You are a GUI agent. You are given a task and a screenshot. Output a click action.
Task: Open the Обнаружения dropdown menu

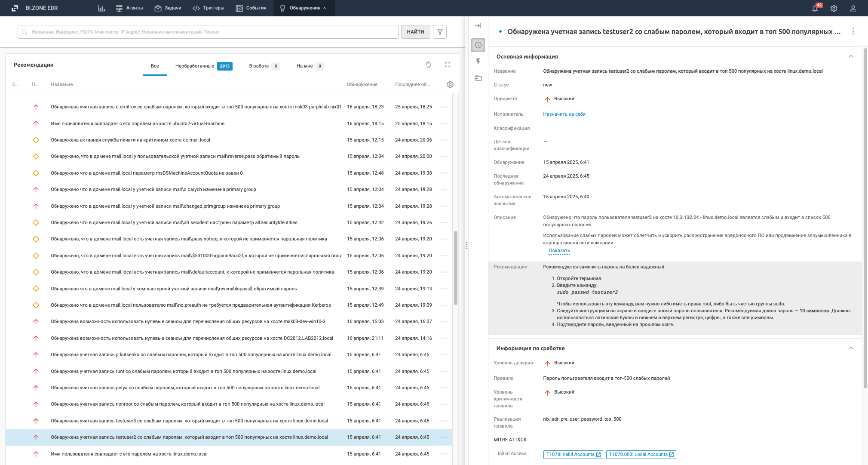(304, 8)
